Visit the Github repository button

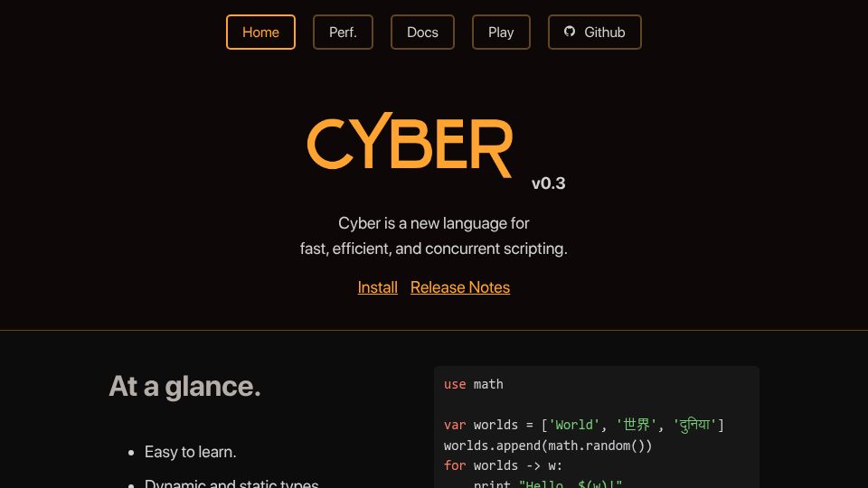click(x=595, y=33)
